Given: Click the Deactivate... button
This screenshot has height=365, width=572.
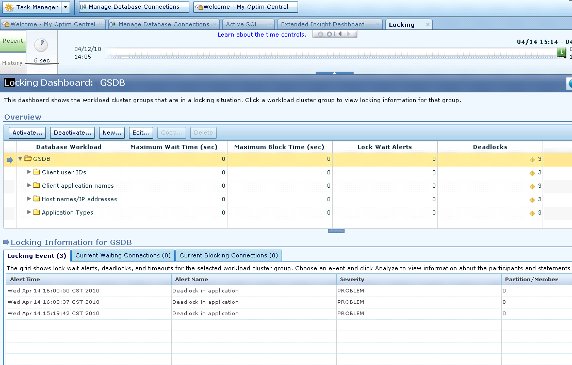Looking at the screenshot, I should [72, 133].
